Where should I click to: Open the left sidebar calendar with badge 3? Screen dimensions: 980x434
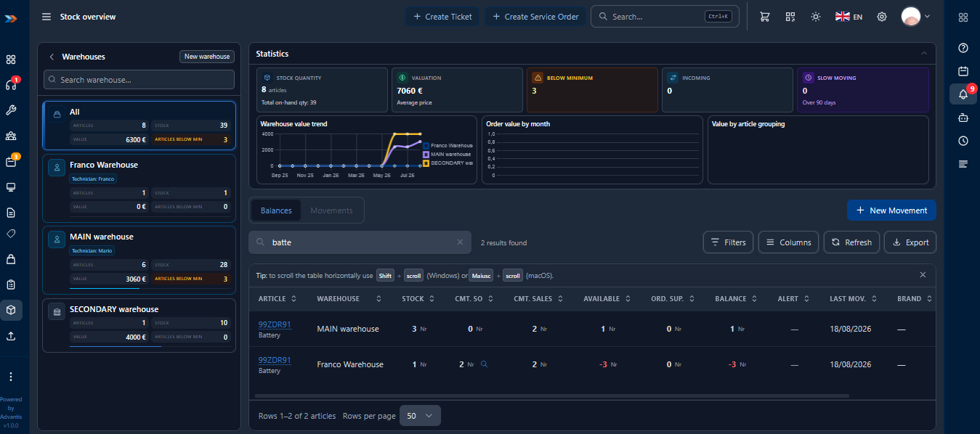11,161
